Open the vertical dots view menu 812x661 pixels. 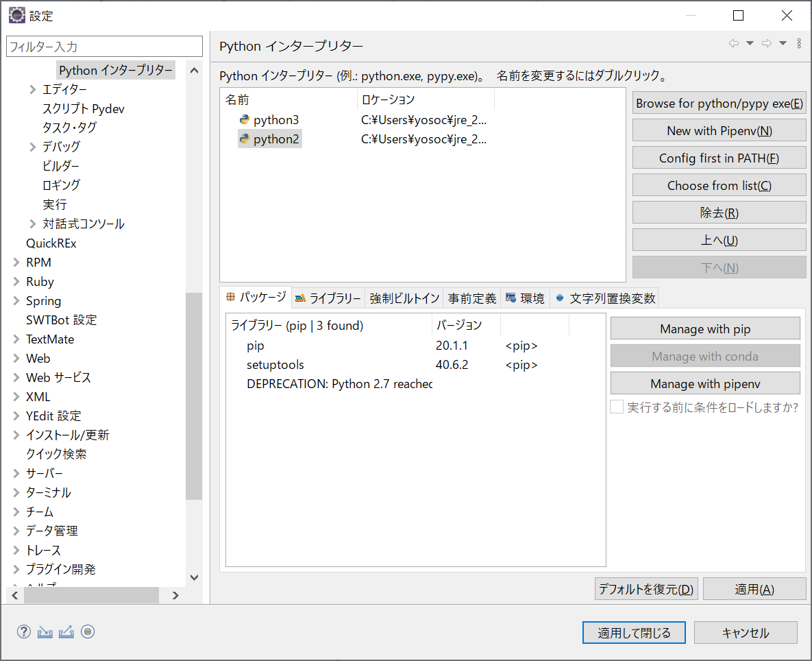click(x=799, y=43)
